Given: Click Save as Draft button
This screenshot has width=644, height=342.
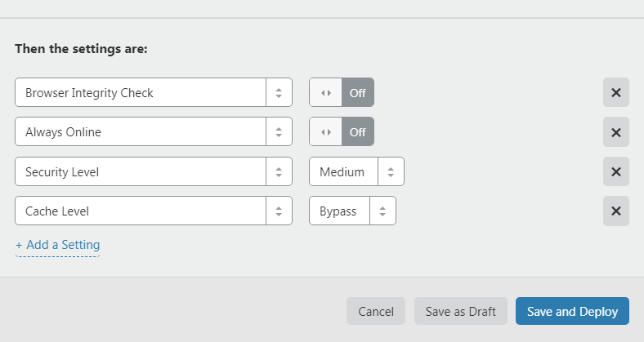Looking at the screenshot, I should pyautogui.click(x=460, y=311).
